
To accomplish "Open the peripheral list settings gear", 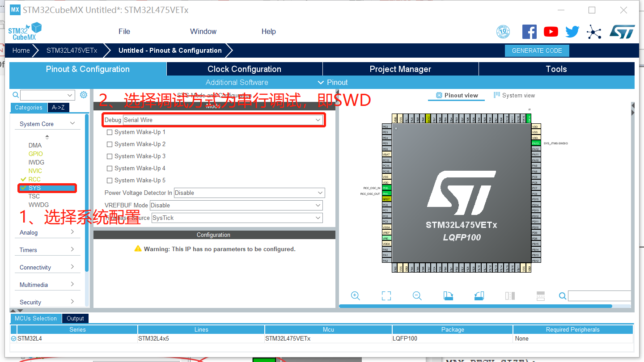I will tap(84, 95).
